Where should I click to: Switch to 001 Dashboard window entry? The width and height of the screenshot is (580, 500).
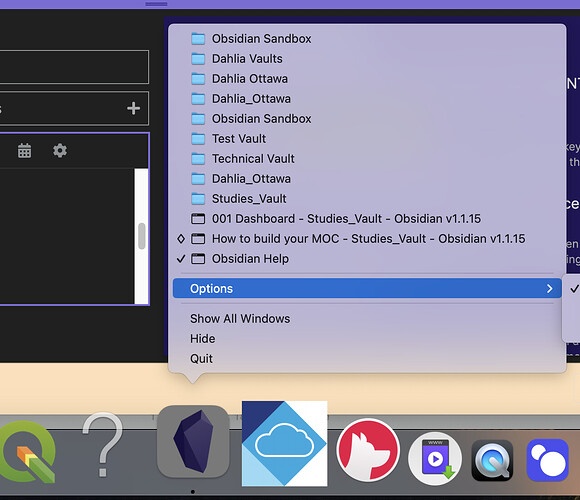point(367,219)
